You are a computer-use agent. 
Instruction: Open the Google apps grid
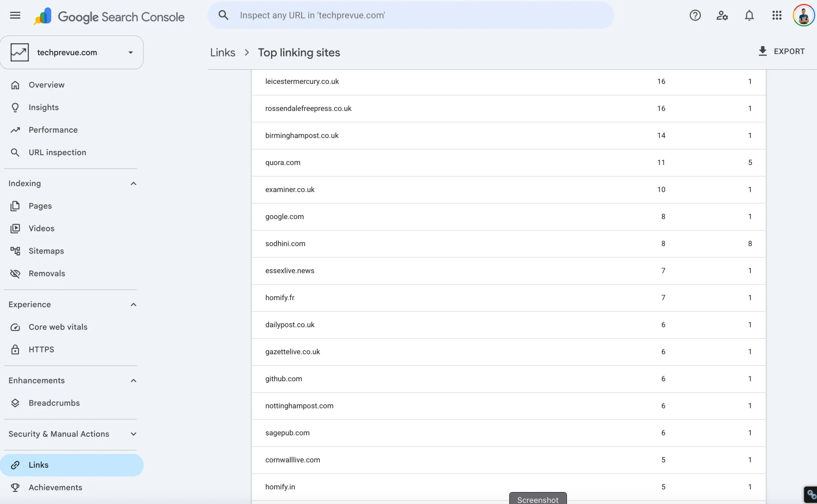tap(777, 15)
